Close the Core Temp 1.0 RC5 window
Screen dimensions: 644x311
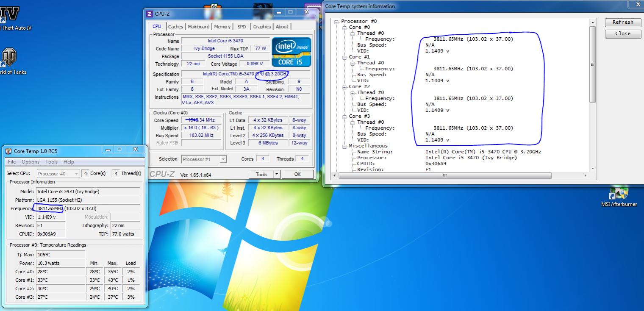pos(135,150)
